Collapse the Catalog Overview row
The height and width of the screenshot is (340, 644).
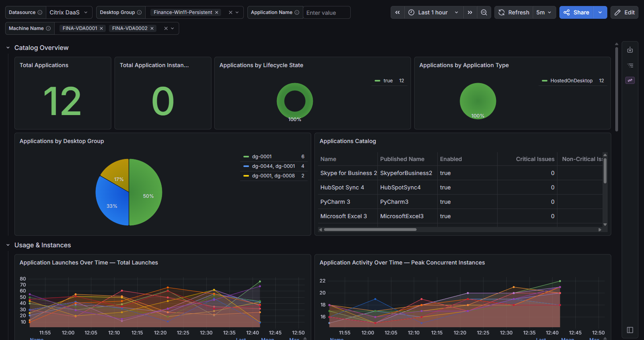click(x=8, y=48)
